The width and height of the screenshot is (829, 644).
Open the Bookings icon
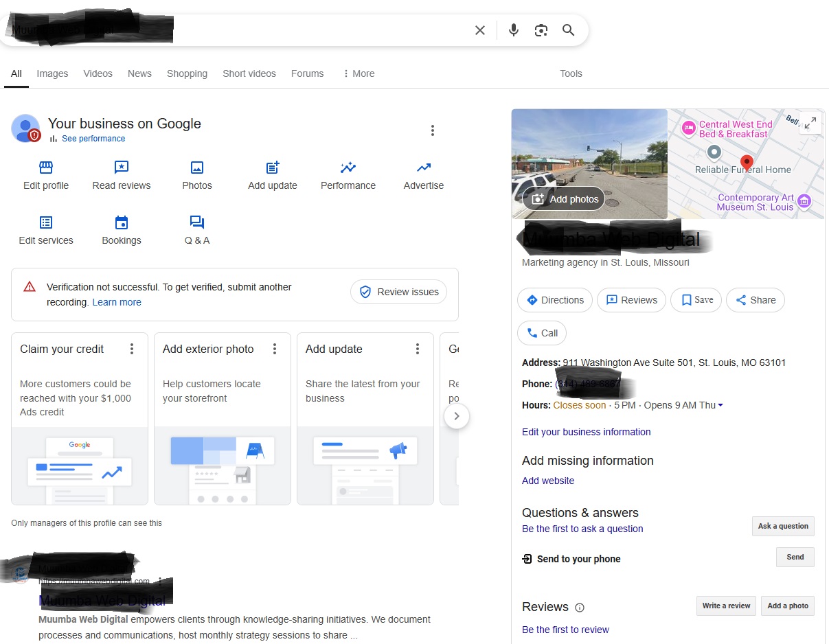pyautogui.click(x=121, y=222)
